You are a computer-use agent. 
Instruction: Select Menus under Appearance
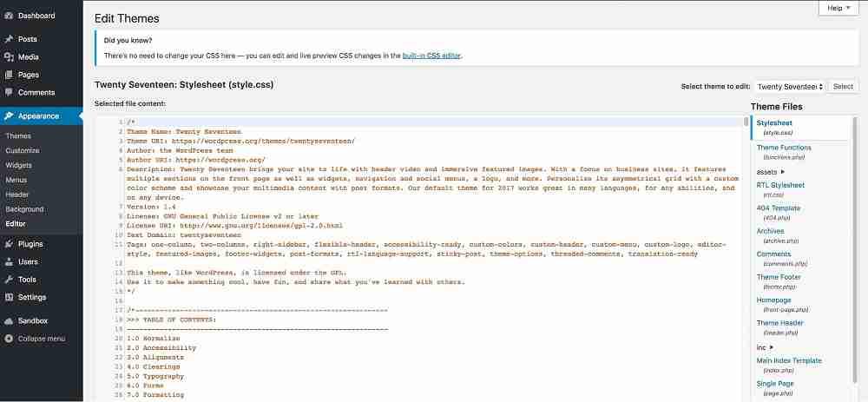(16, 180)
